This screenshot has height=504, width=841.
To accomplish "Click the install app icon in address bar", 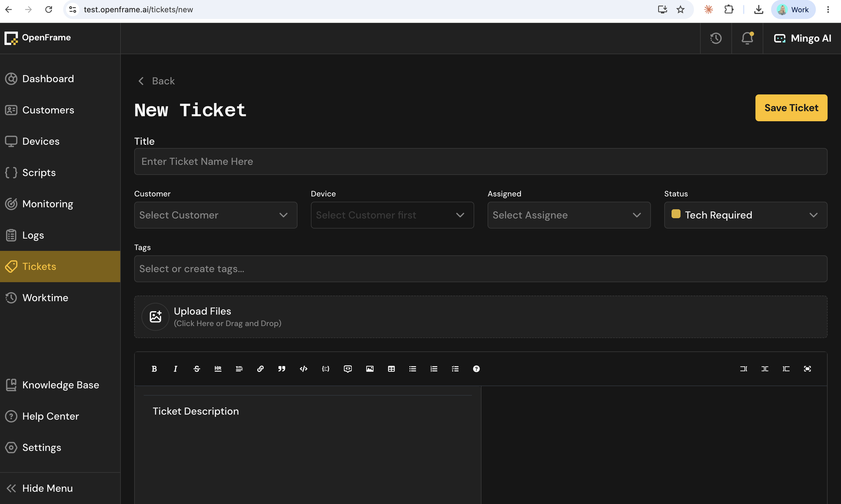I will click(662, 9).
